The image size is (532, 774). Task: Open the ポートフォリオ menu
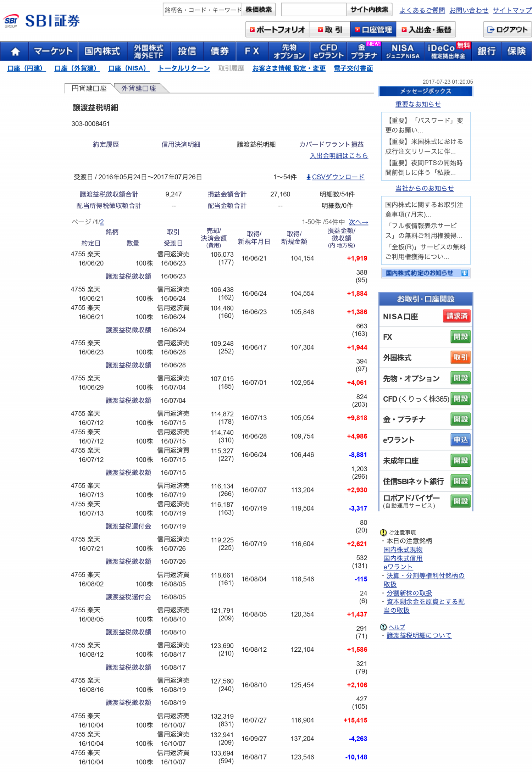(277, 29)
